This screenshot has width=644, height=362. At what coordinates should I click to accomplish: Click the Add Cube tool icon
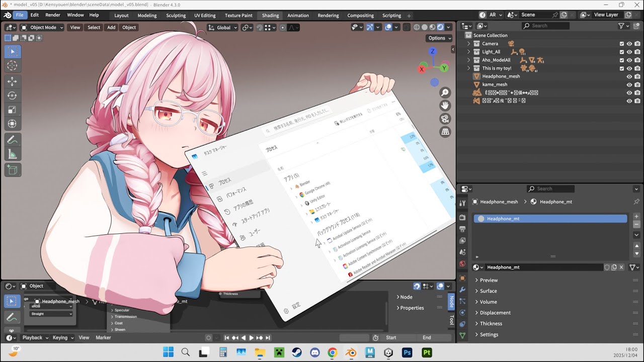13,170
